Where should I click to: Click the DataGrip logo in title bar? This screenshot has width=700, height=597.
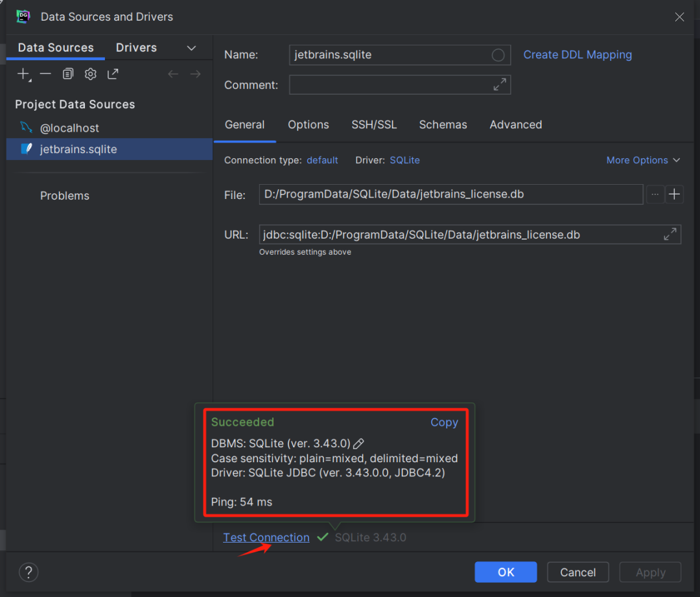(23, 16)
